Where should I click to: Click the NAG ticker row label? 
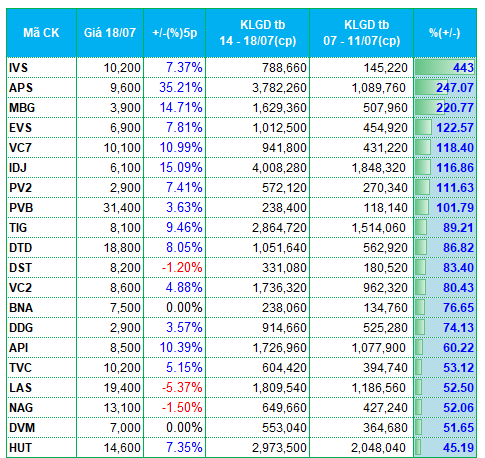(x=41, y=408)
